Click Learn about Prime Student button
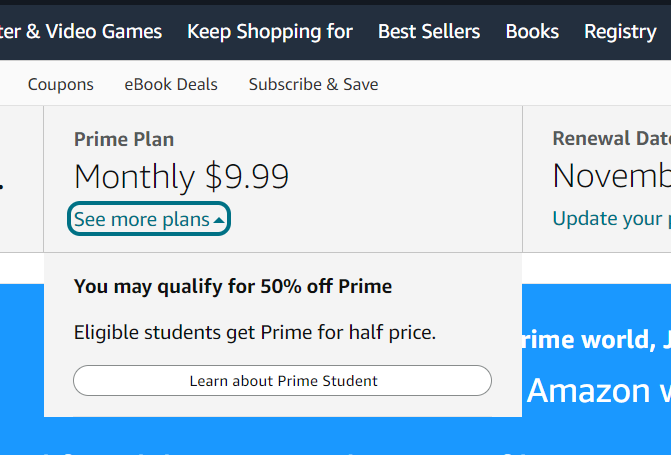 click(283, 381)
